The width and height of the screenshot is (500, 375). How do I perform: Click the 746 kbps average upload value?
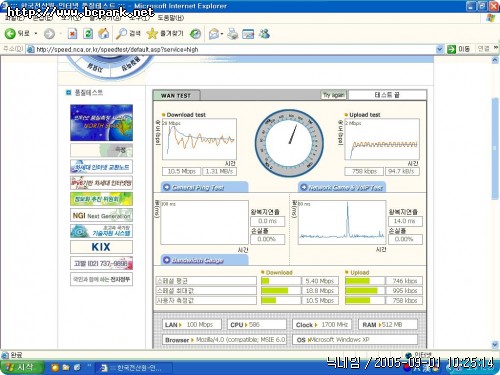pyautogui.click(x=404, y=281)
